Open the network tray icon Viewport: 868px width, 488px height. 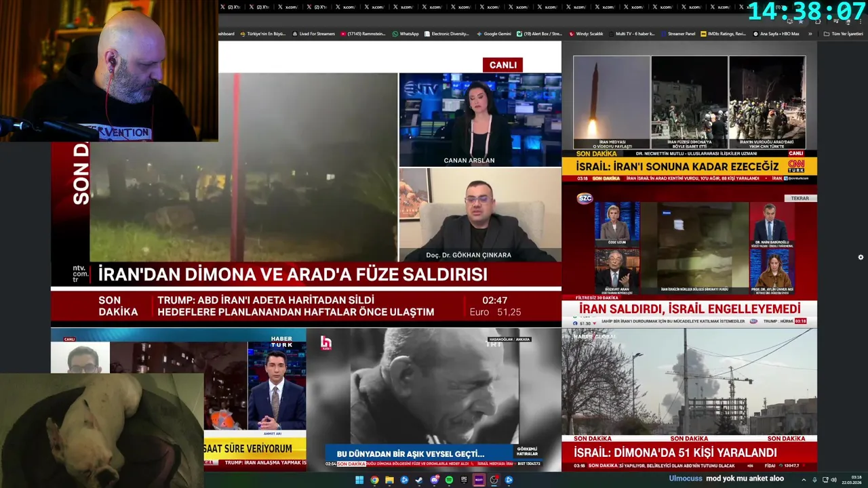pyautogui.click(x=824, y=480)
